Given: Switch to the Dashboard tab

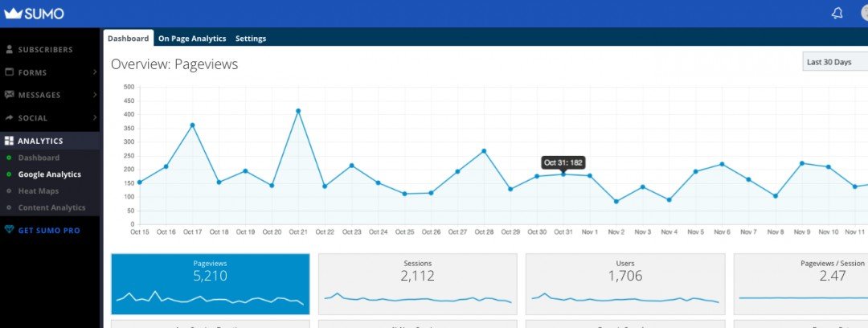Looking at the screenshot, I should (x=128, y=39).
